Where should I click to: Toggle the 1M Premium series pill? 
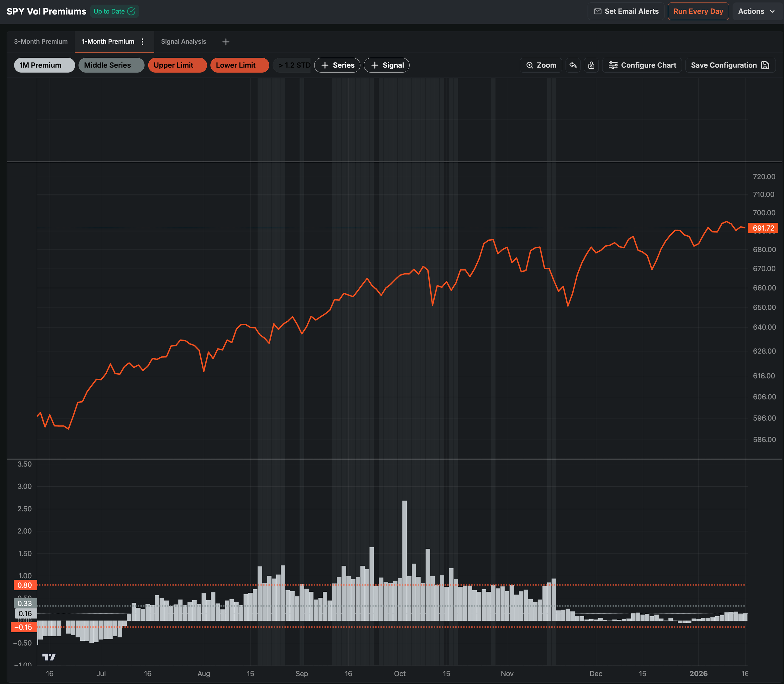point(44,65)
